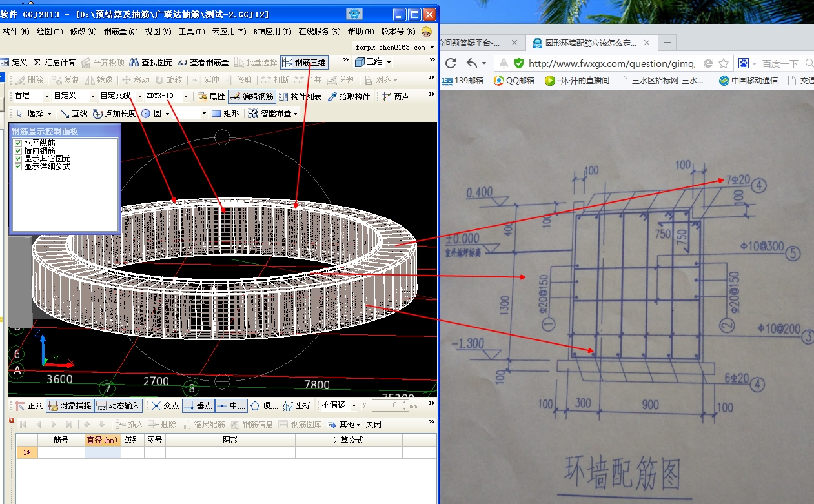Open 中国移动通信 bookmark
Screen dimensions: 814x504
click(749, 81)
